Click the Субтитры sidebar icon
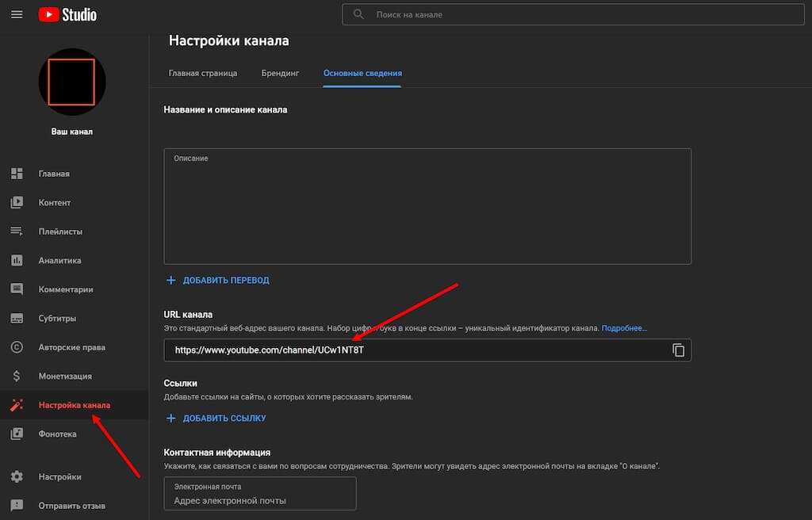This screenshot has width=812, height=520. pyautogui.click(x=17, y=319)
